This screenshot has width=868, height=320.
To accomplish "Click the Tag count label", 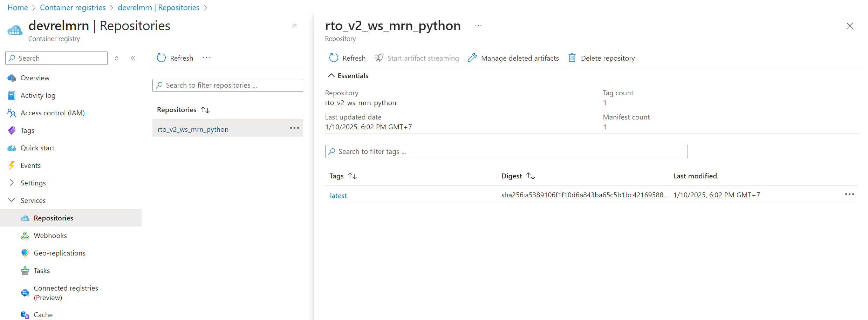I will tap(618, 93).
